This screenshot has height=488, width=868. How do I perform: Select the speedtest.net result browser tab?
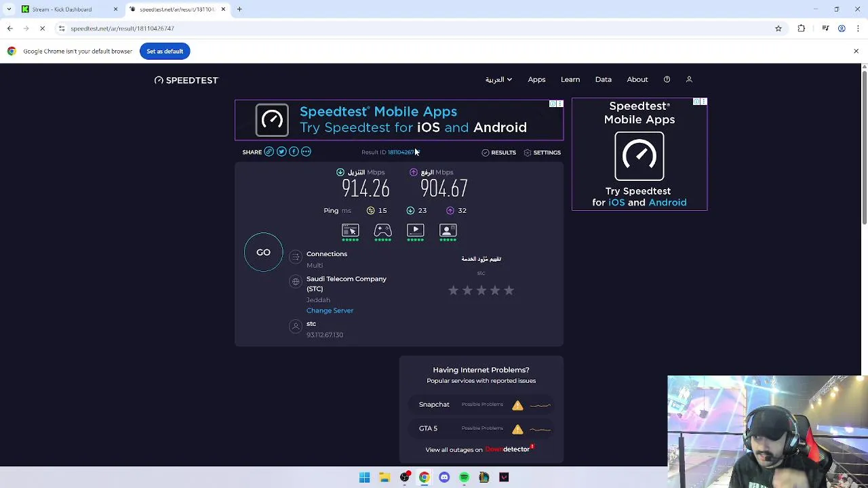click(x=178, y=9)
